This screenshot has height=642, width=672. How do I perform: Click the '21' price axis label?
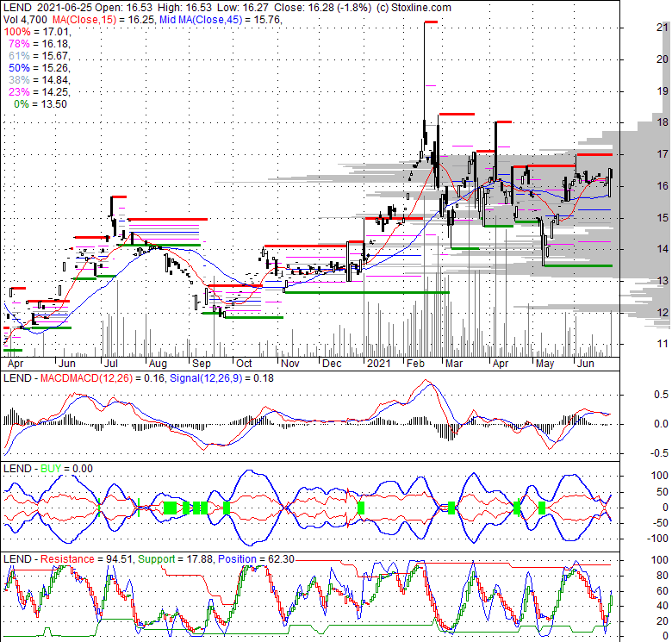[663, 28]
